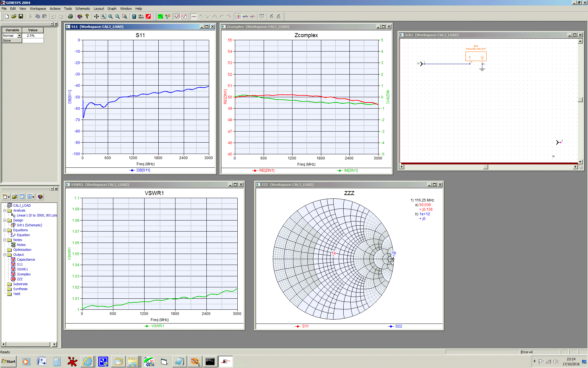Image resolution: width=588 pixels, height=368 pixels.
Task: Select the Sch1 (Schematic) tree item
Action: (x=29, y=225)
